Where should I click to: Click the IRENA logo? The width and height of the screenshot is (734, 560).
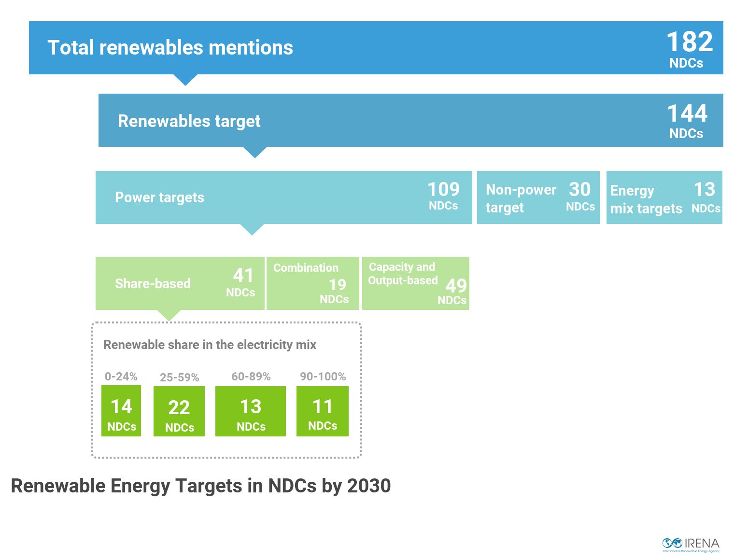(x=691, y=545)
